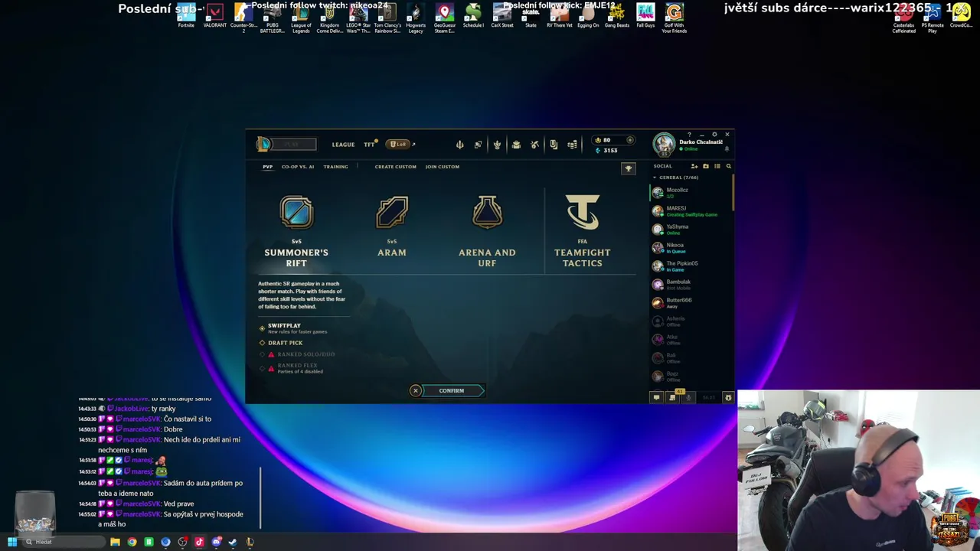Open the chat bubble icon at bottom
This screenshot has height=551, width=980.
[656, 397]
